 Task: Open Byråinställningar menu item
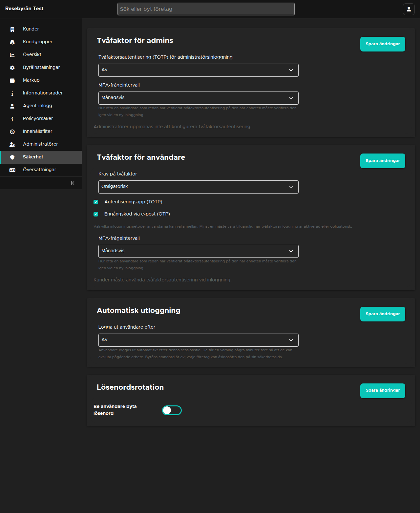click(x=41, y=68)
